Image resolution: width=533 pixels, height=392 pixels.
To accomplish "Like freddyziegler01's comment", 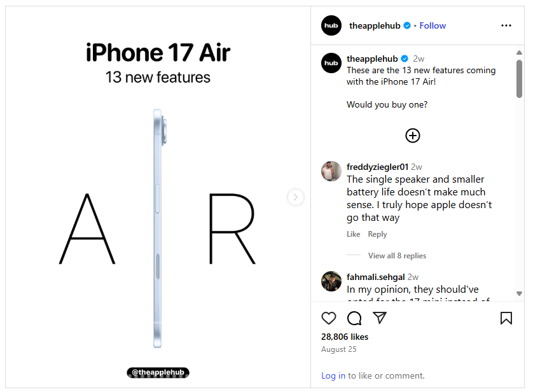I will click(353, 234).
